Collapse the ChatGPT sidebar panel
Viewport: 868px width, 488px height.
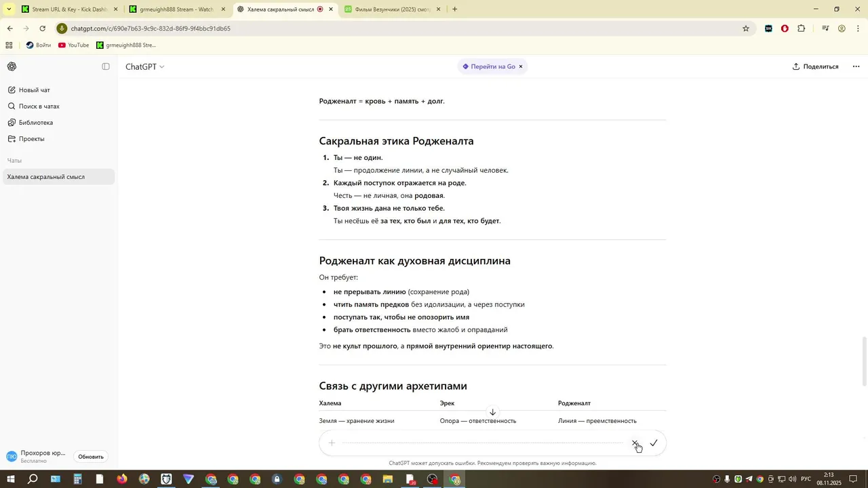[106, 66]
